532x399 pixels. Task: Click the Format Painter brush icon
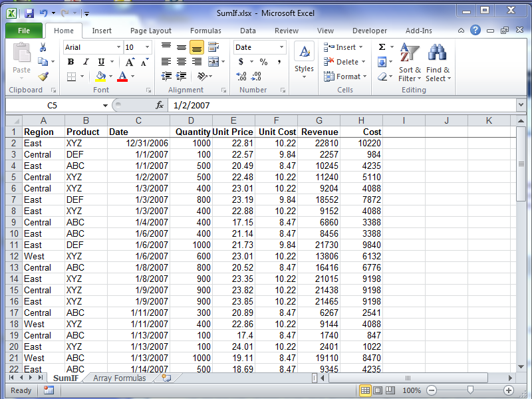pos(43,76)
